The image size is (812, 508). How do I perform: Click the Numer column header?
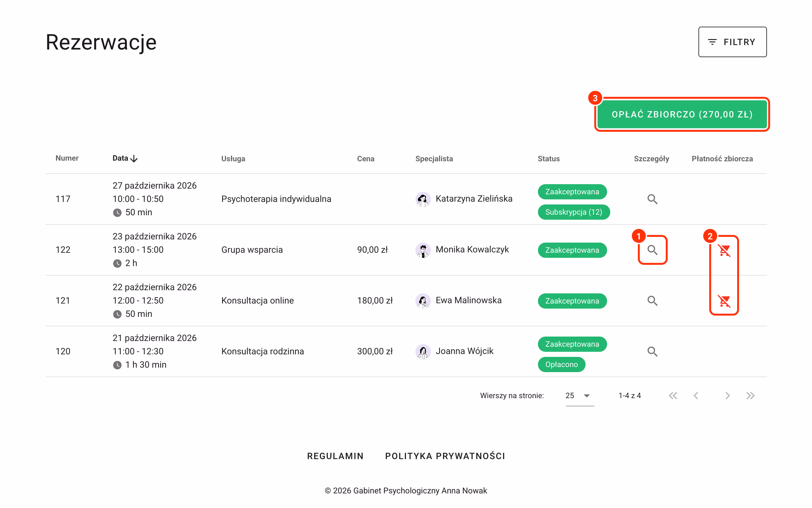(67, 158)
